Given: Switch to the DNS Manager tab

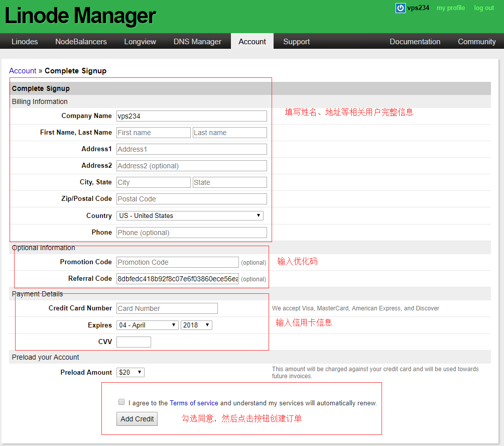Looking at the screenshot, I should pyautogui.click(x=197, y=42).
